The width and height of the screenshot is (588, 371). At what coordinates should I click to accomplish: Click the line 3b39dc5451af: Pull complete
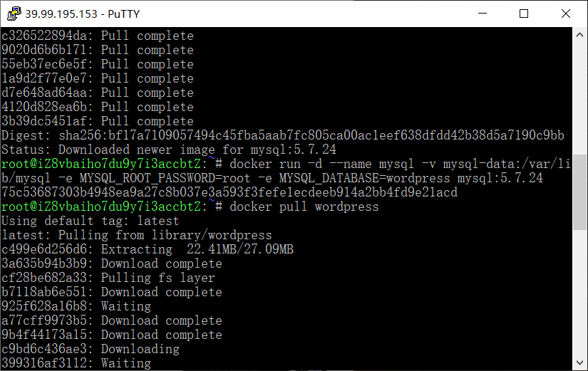click(98, 121)
